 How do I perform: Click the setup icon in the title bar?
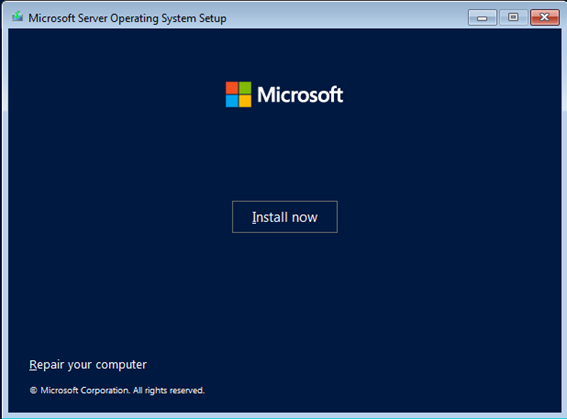click(x=17, y=17)
